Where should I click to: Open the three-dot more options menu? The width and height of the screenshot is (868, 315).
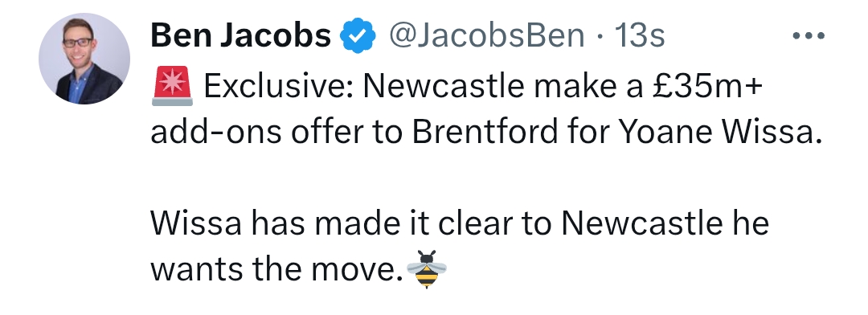point(809,36)
